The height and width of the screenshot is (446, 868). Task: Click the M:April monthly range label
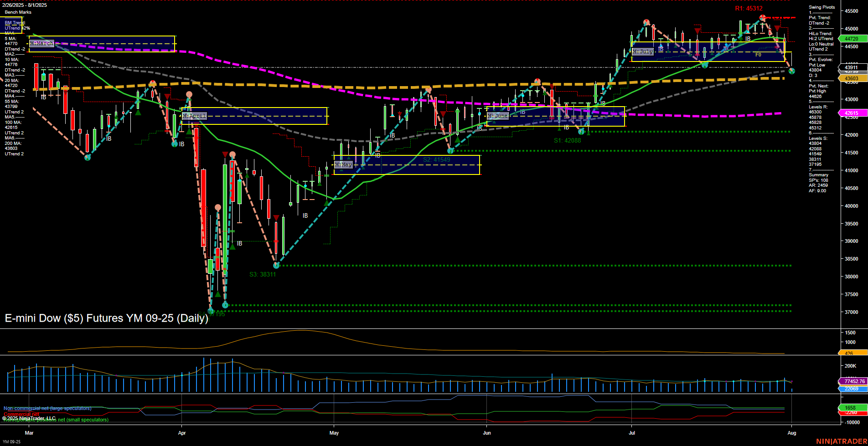tap(194, 116)
